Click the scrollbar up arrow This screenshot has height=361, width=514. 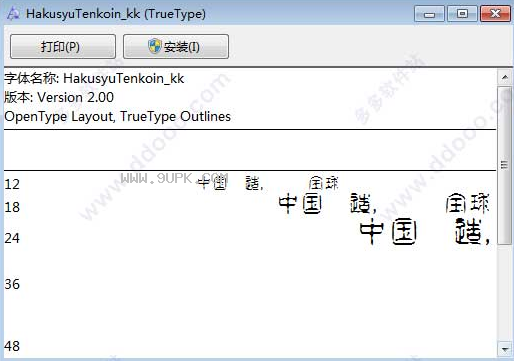(505, 77)
